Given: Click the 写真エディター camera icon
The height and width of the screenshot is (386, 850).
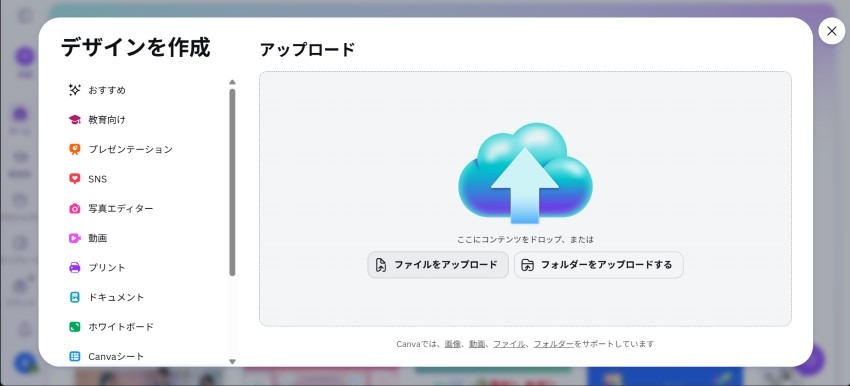Looking at the screenshot, I should [x=75, y=209].
